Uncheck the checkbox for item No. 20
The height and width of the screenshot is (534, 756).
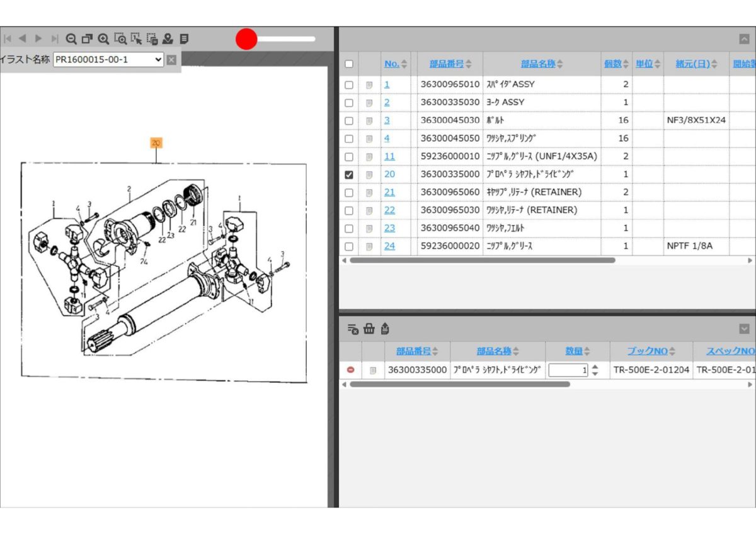tap(349, 174)
